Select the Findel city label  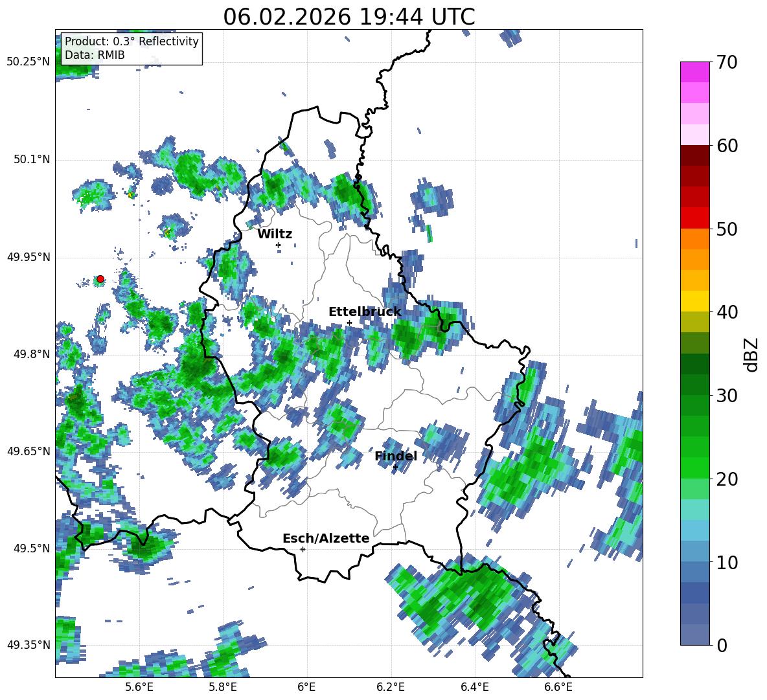(x=396, y=456)
